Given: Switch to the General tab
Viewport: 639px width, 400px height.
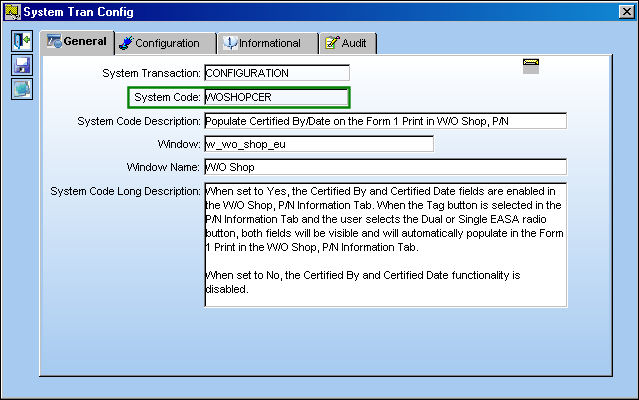Looking at the screenshot, I should [x=77, y=42].
